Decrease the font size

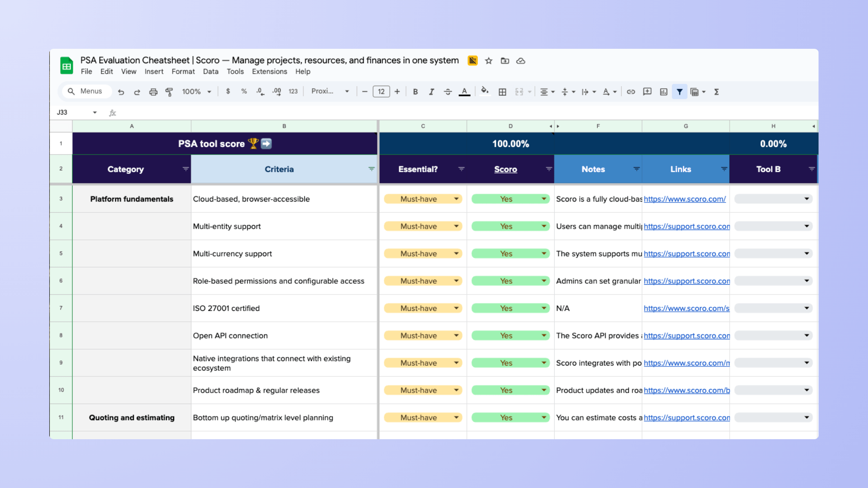click(365, 92)
